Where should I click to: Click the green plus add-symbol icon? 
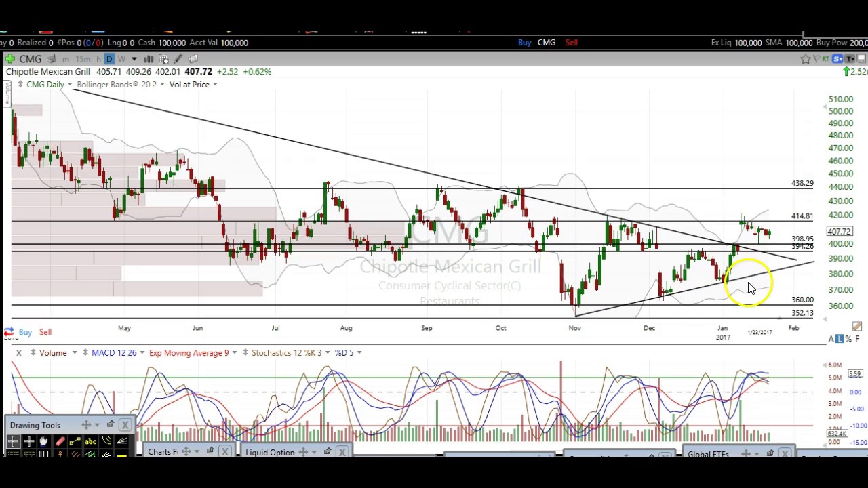(x=10, y=59)
